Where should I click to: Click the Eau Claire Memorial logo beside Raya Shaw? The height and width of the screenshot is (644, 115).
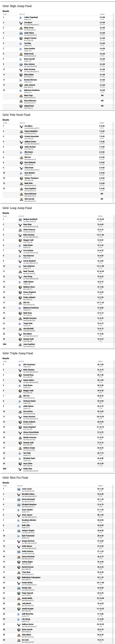(20, 225)
